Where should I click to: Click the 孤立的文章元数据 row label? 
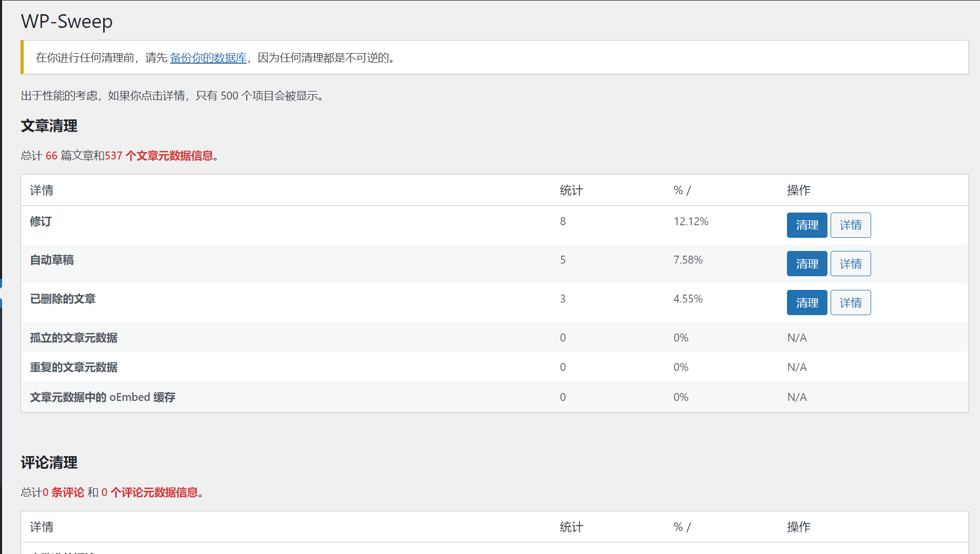click(74, 338)
